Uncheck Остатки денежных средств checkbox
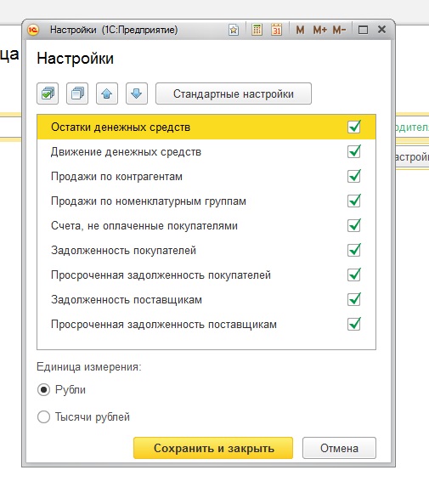The image size is (429, 504). (354, 127)
